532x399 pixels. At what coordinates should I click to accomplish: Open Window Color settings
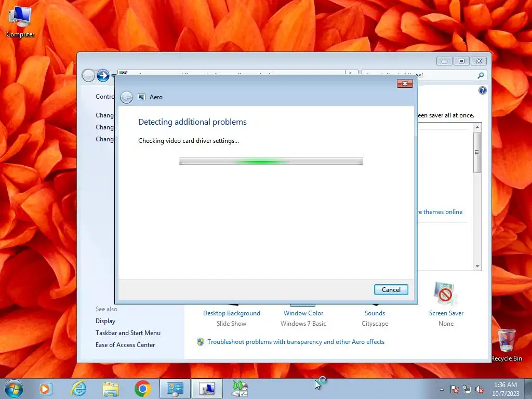pyautogui.click(x=303, y=313)
